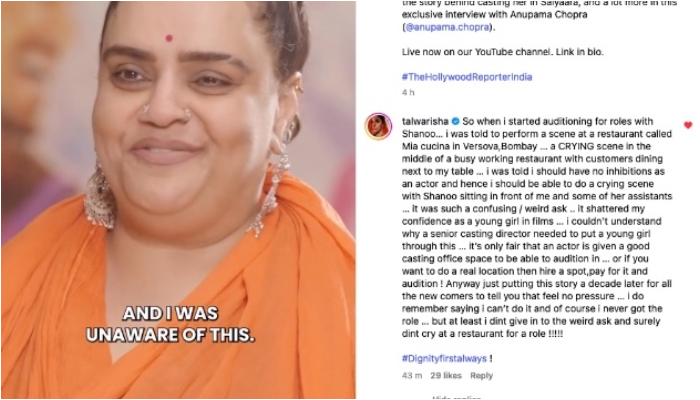The image size is (700, 400).
Task: Open the #TheHollywoodReporterIndia hashtag
Action: coord(467,77)
